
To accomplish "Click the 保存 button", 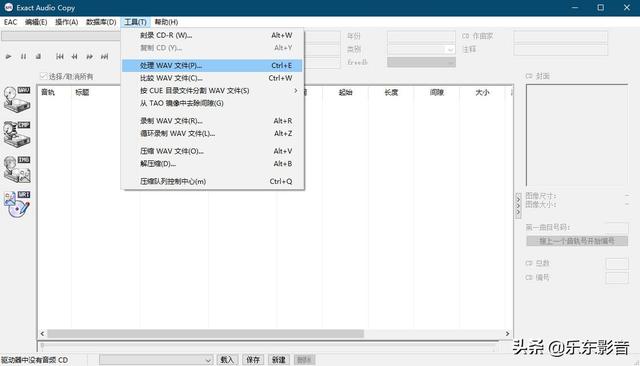I will point(253,359).
